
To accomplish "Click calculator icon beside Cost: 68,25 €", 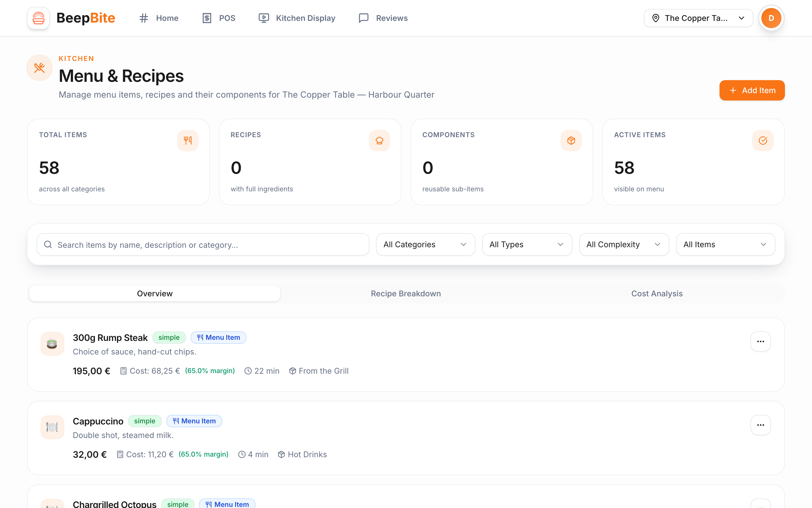I will [123, 371].
